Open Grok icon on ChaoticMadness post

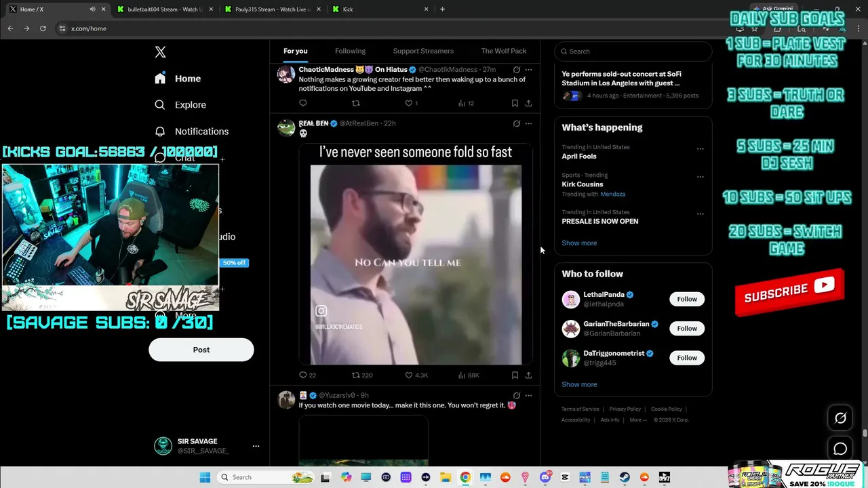coord(517,69)
